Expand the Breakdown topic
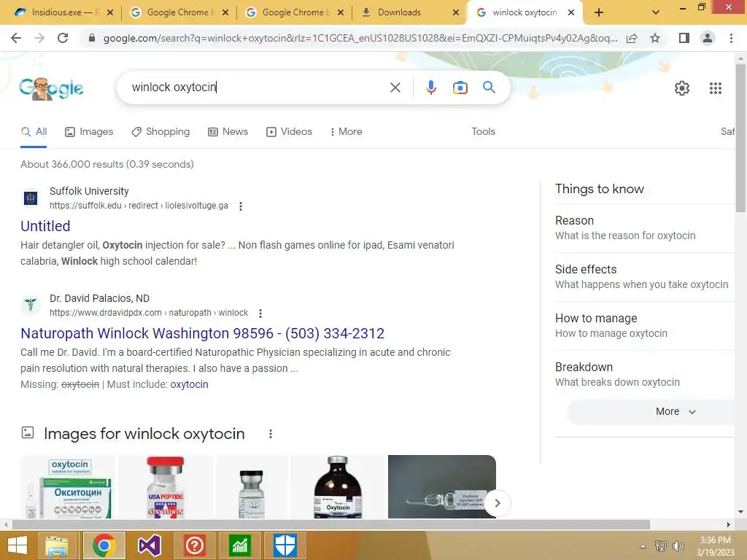The height and width of the screenshot is (560, 747). pyautogui.click(x=646, y=374)
